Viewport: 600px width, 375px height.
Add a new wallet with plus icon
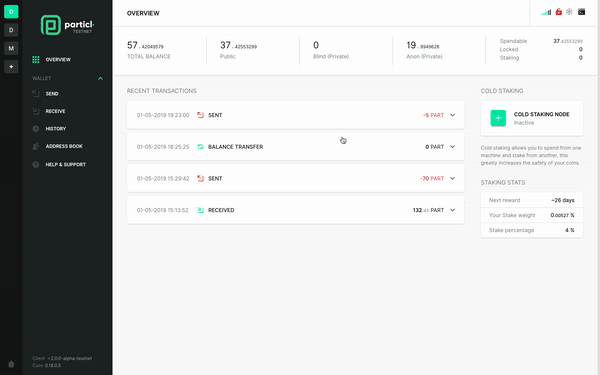(11, 67)
